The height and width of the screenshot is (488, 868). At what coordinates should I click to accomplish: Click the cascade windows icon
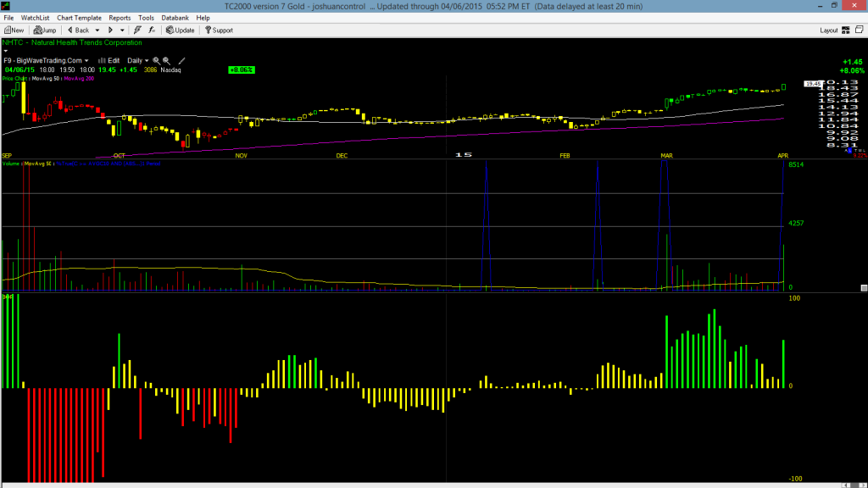coord(860,30)
